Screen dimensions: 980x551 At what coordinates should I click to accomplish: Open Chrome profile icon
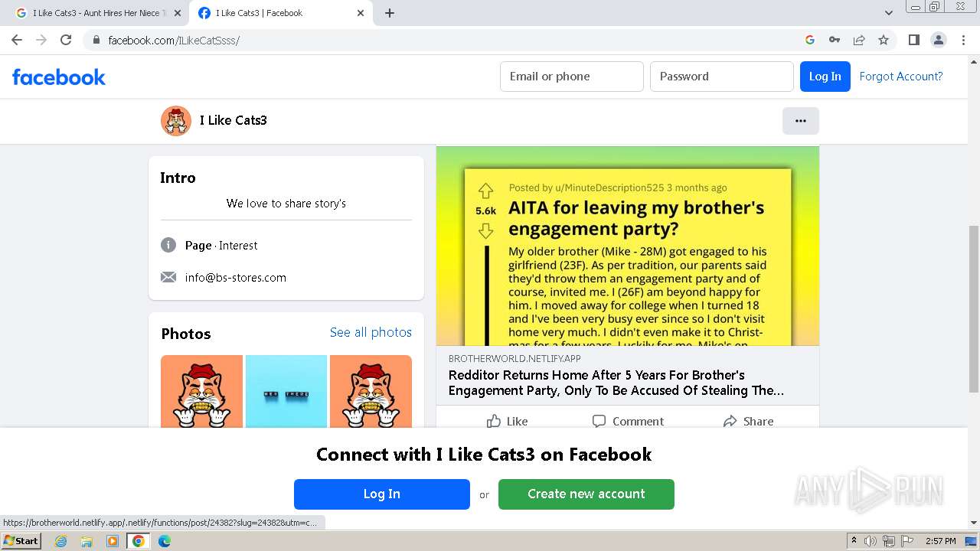pos(939,40)
